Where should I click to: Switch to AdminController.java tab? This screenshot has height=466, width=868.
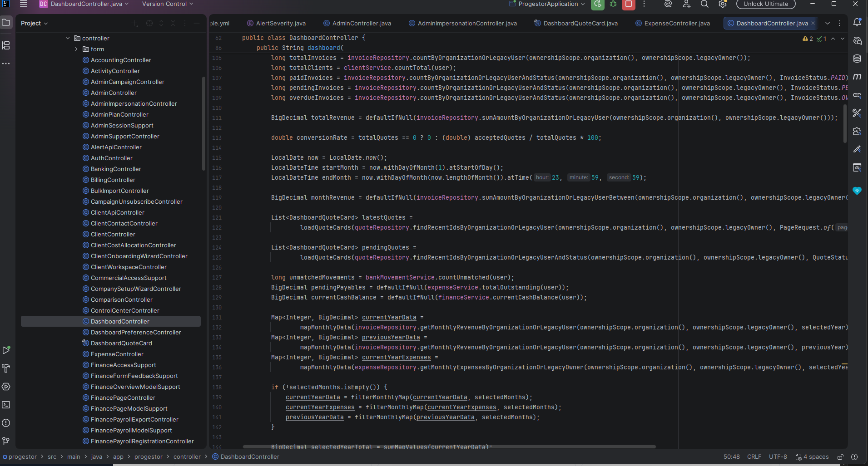[357, 23]
